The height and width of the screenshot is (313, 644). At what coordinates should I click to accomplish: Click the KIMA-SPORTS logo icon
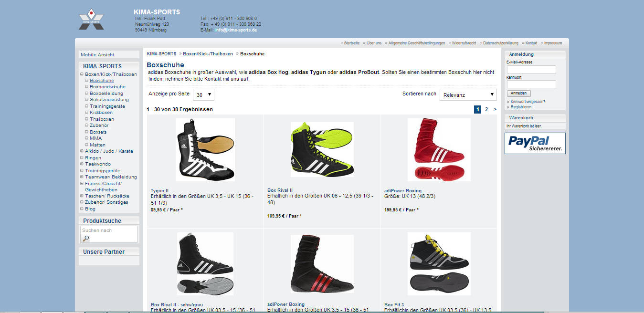[x=91, y=19]
